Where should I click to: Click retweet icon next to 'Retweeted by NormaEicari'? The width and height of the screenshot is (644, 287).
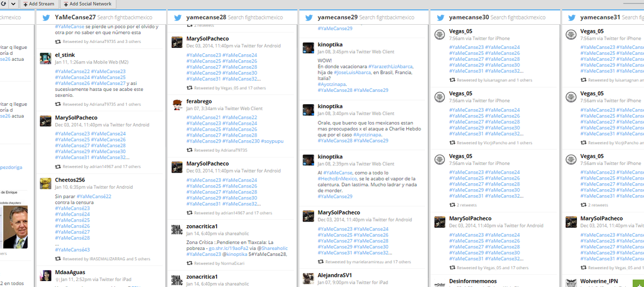[x=189, y=263]
